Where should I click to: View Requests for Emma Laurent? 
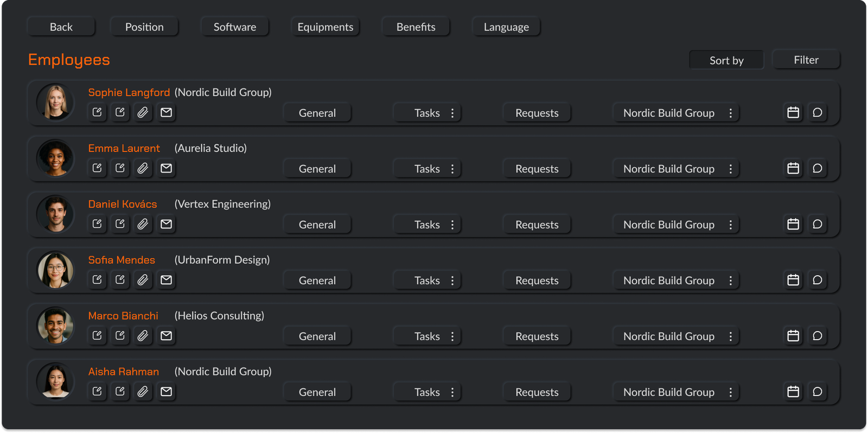coord(537,169)
